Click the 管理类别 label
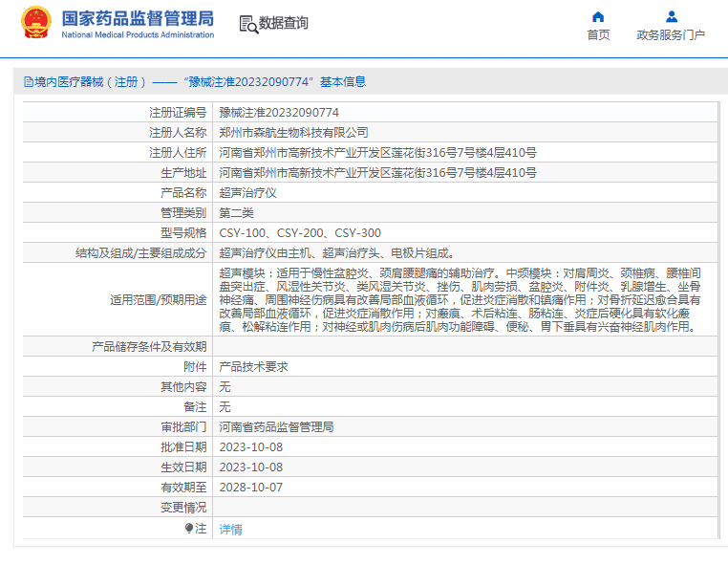Screen dimensions: 728x565 183,213
